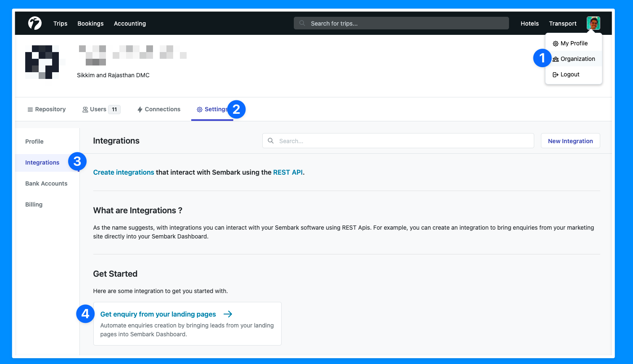Click the magnifier icon in the trips search bar

(x=302, y=23)
